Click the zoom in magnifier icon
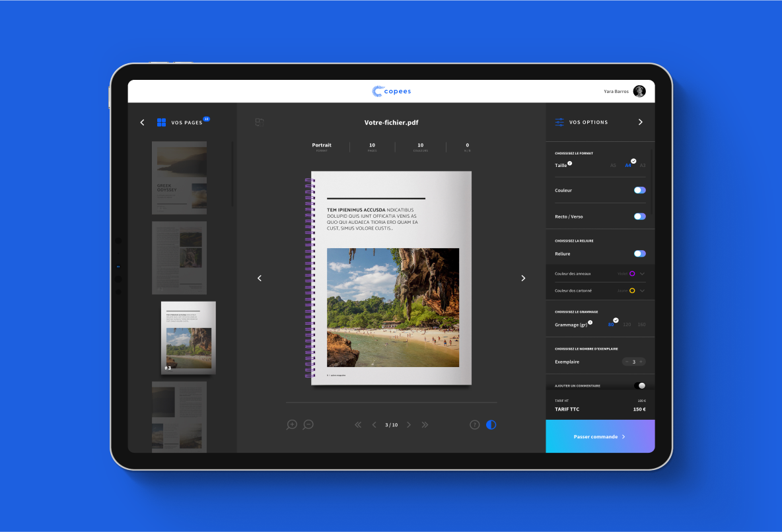This screenshot has width=782, height=532. point(292,424)
